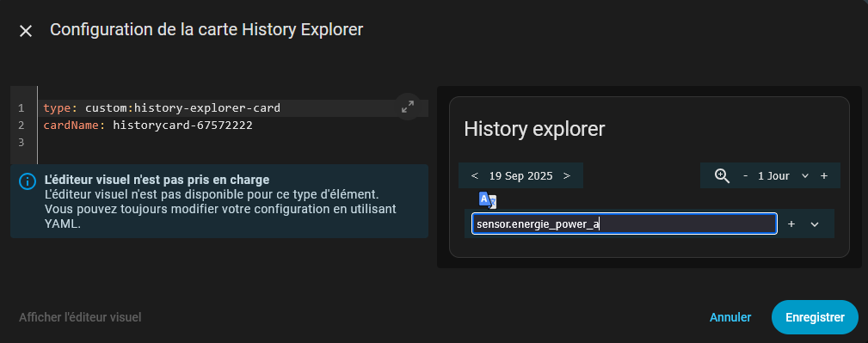Click the sensor.energie_power_a entity field
The image size is (868, 343).
pos(625,224)
